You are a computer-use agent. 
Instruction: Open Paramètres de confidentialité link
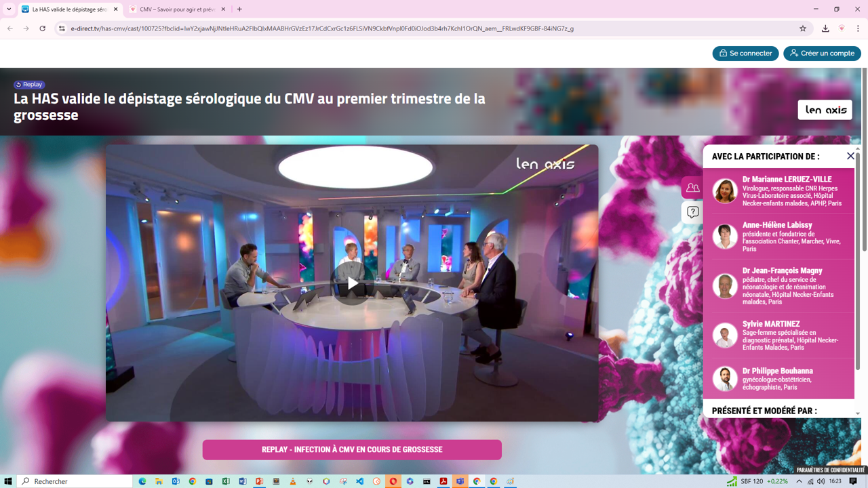(830, 470)
